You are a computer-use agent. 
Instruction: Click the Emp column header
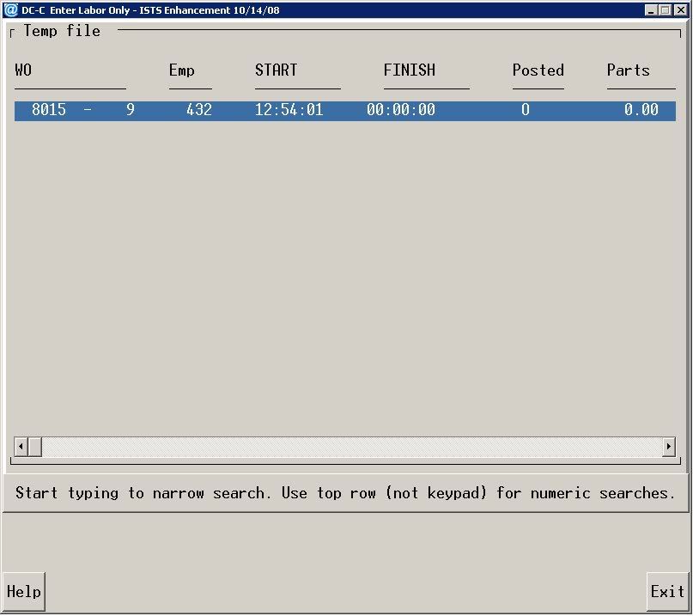pos(182,70)
